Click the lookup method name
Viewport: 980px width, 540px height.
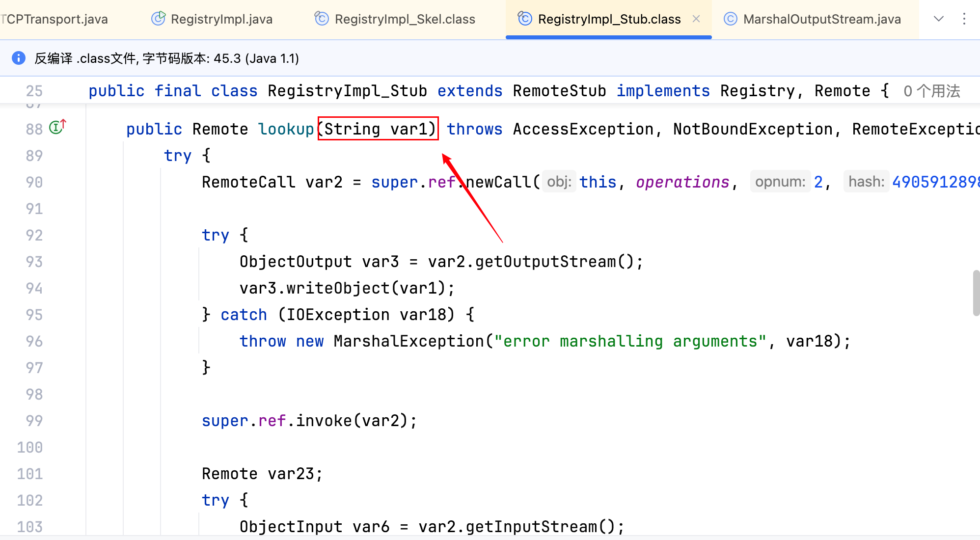pos(286,129)
